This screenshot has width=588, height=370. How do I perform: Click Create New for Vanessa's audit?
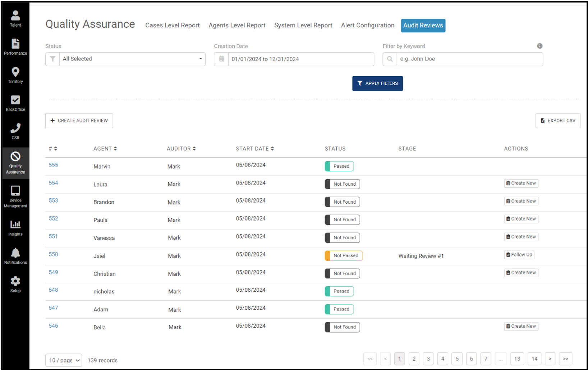[x=521, y=237]
